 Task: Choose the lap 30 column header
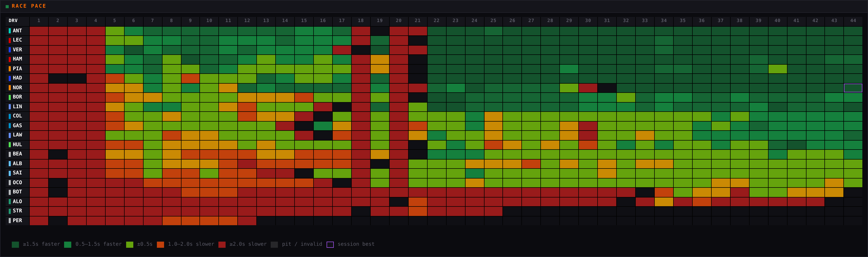click(588, 21)
